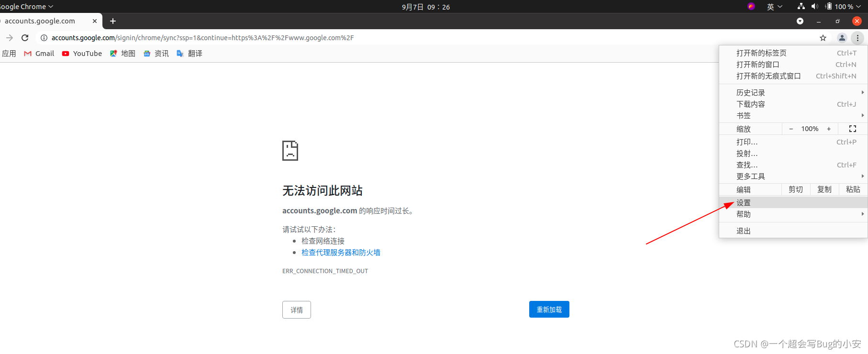Select 打开新的窗口 menu item
Image resolution: width=868 pixels, height=354 pixels.
(793, 65)
